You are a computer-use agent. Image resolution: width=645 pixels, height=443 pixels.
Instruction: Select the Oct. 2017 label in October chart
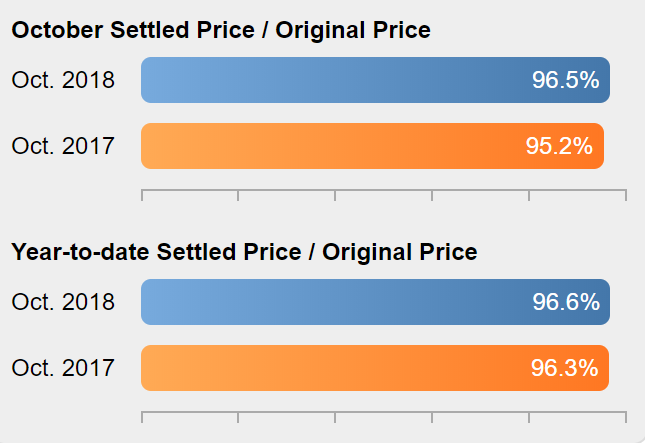click(63, 146)
